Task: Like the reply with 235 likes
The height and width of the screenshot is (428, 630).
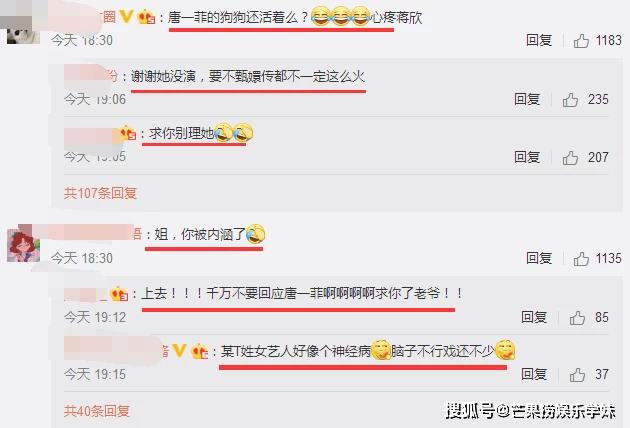Action: tap(570, 99)
